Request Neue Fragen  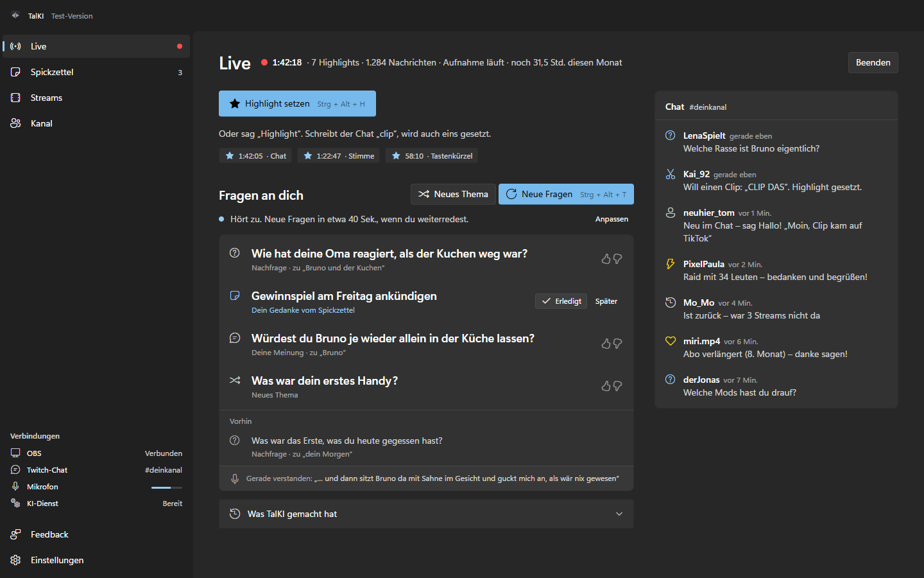566,194
